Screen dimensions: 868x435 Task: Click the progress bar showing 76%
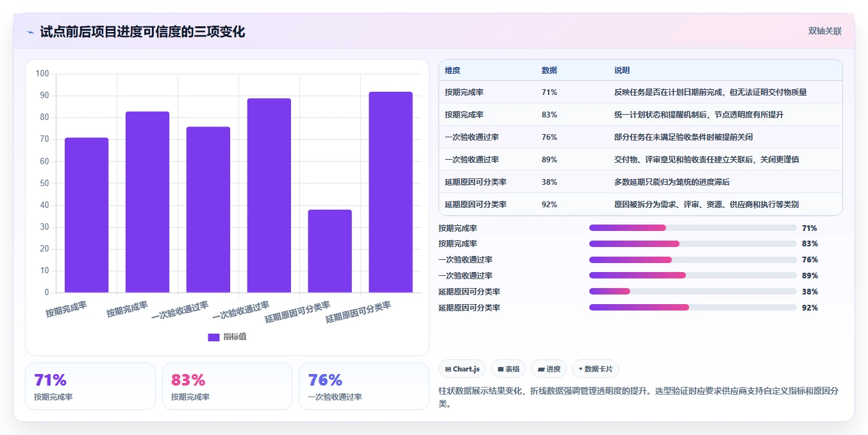(692, 260)
